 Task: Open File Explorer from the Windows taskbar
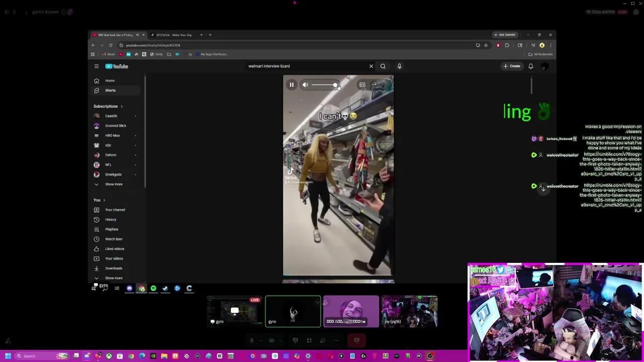(x=164, y=356)
